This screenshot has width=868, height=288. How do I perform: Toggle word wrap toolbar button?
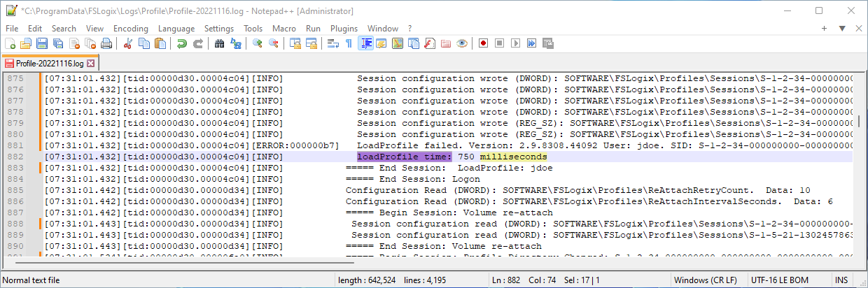332,43
